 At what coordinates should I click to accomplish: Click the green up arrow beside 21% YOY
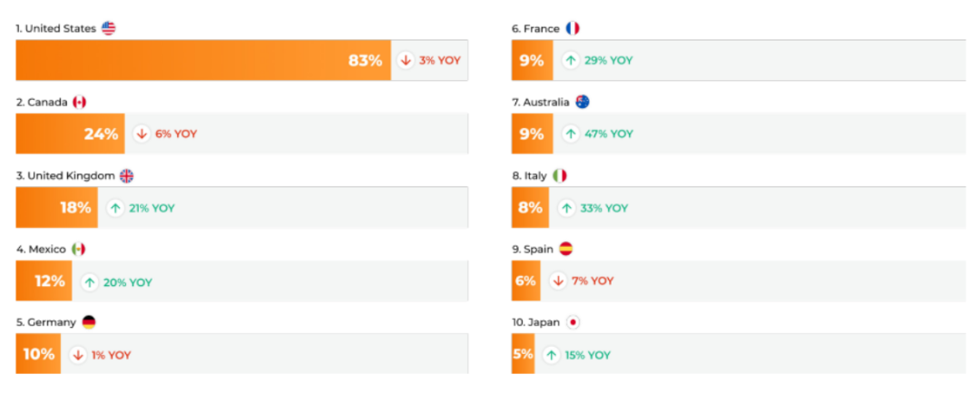pos(115,208)
